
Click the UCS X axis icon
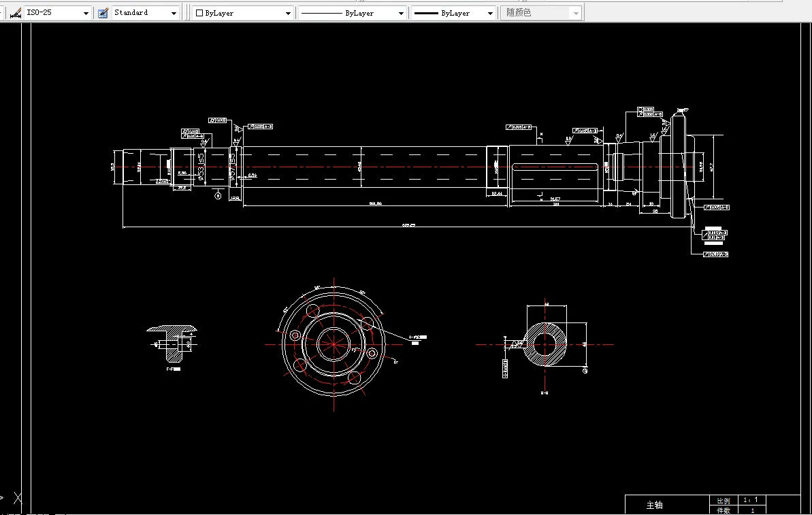click(x=18, y=499)
